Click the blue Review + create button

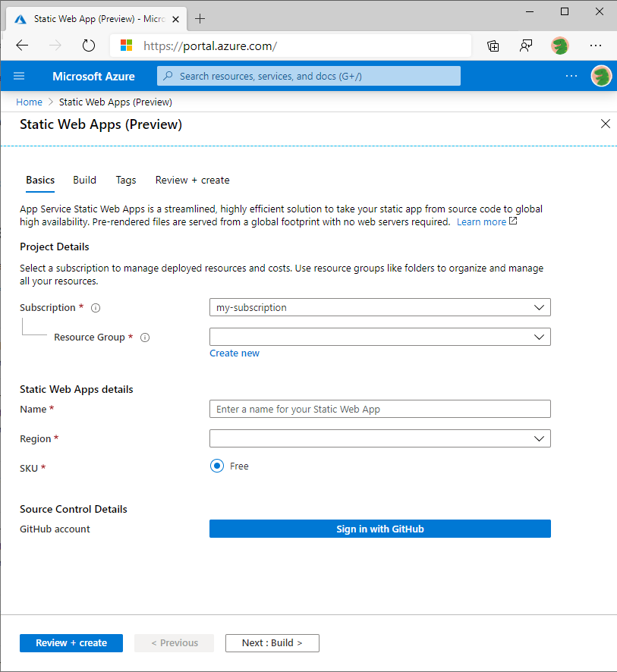pos(71,643)
